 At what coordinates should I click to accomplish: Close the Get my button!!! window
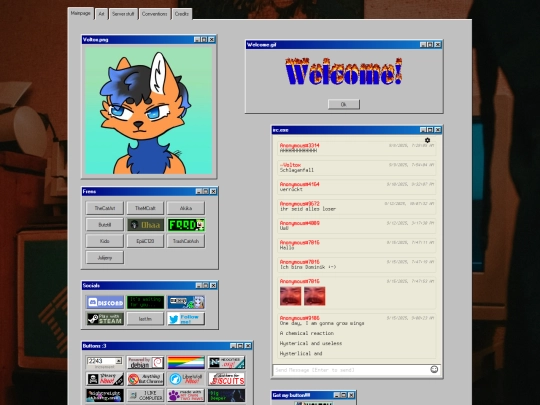[x=351, y=395]
